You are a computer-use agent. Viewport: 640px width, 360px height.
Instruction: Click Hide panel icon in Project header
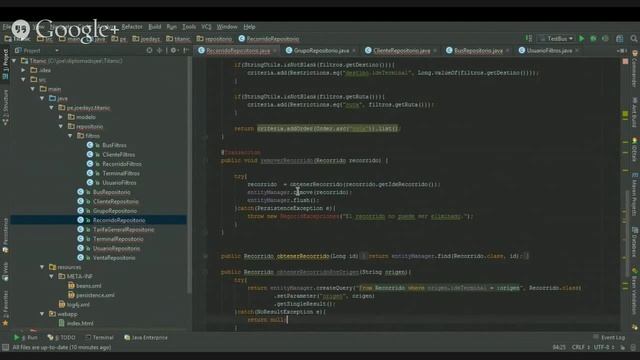[186, 51]
